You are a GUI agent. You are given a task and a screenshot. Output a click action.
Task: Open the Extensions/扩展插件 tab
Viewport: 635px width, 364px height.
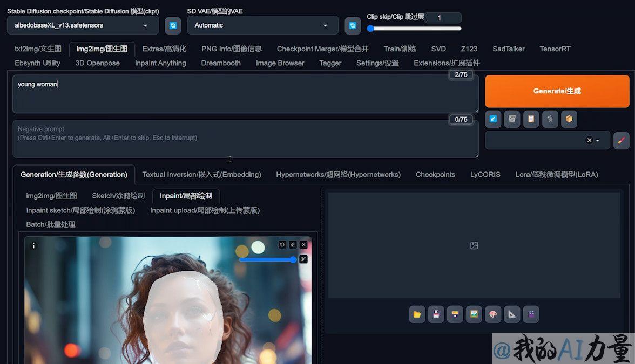point(447,63)
